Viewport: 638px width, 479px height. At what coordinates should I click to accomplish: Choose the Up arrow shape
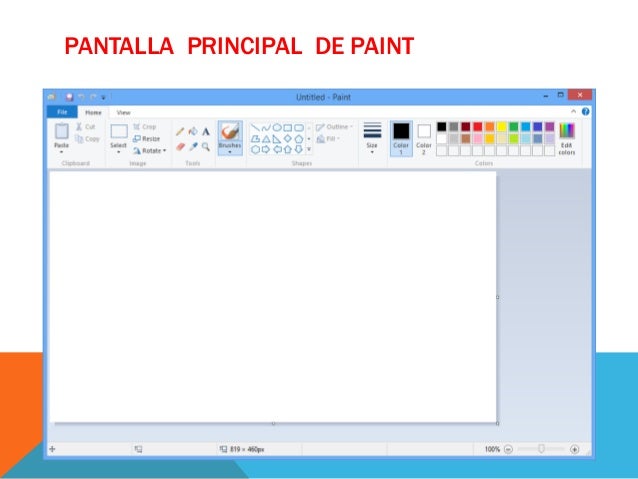(288, 149)
